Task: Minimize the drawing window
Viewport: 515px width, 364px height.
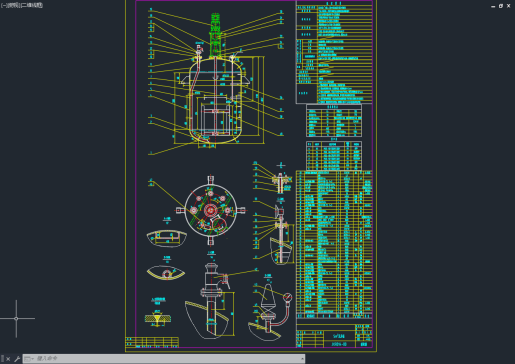Action: (x=493, y=6)
